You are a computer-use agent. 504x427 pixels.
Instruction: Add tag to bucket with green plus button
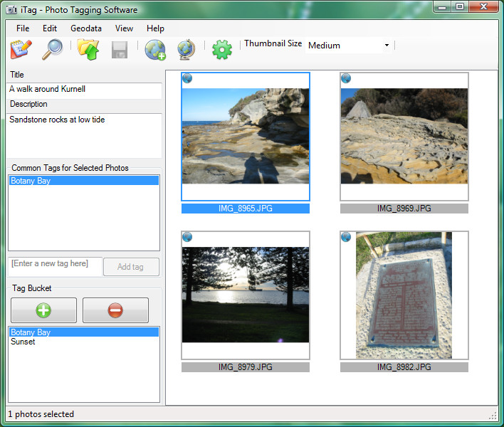43,310
